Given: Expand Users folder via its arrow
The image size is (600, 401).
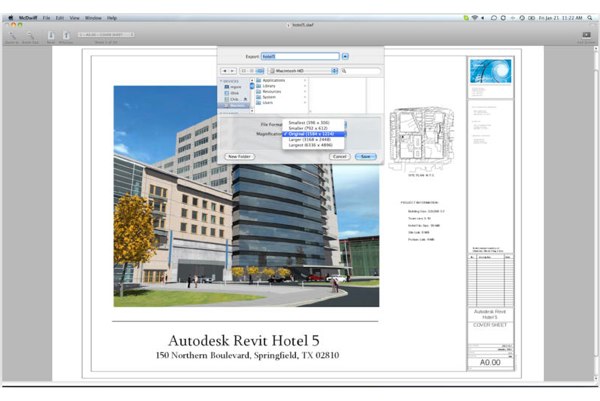Looking at the screenshot, I should (305, 103).
